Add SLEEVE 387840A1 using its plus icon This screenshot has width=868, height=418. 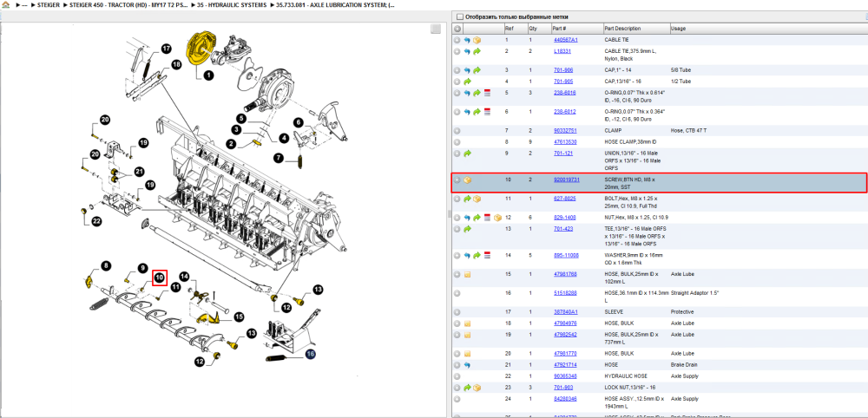point(457,312)
